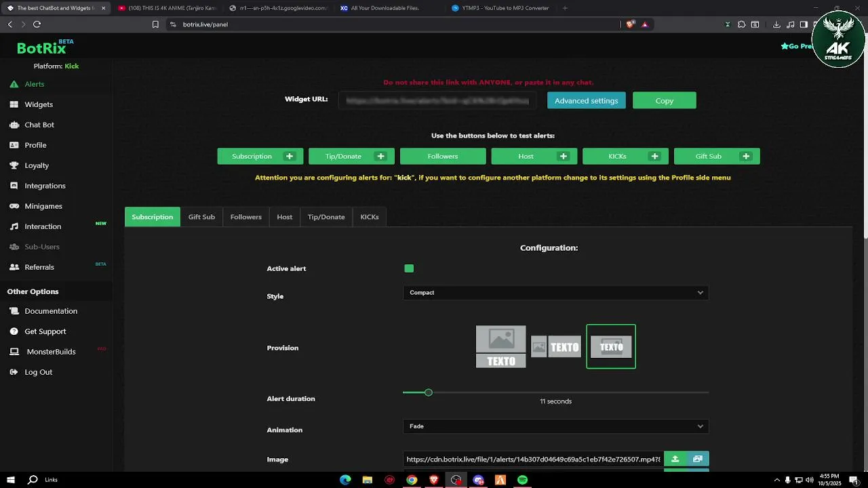Adjust the Alert duration slider handle
The image size is (868, 488).
click(429, 392)
